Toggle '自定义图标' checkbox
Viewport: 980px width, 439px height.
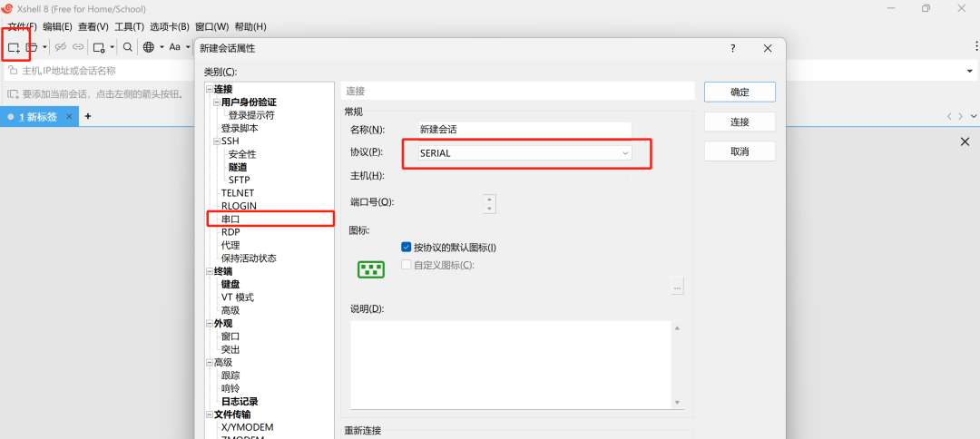(406, 265)
